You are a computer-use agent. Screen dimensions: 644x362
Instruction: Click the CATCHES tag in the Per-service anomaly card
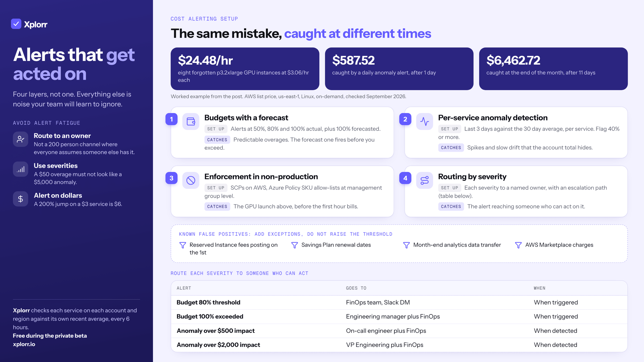pyautogui.click(x=451, y=147)
